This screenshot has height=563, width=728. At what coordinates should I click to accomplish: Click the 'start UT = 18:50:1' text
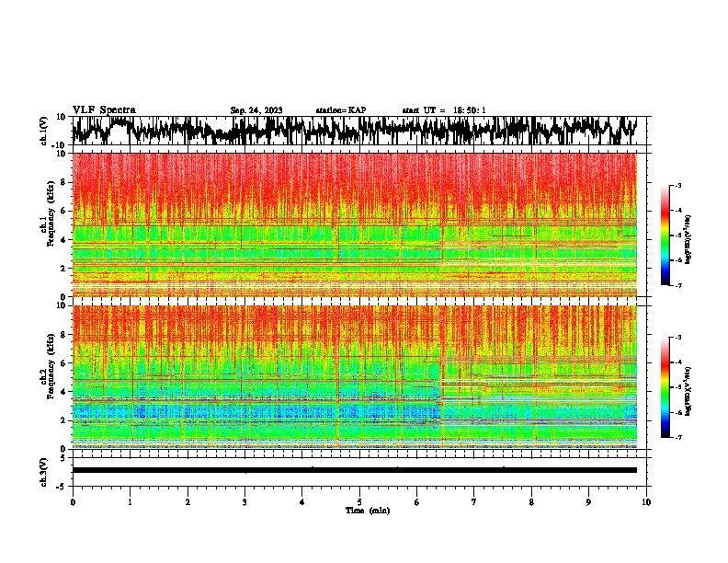[x=444, y=110]
